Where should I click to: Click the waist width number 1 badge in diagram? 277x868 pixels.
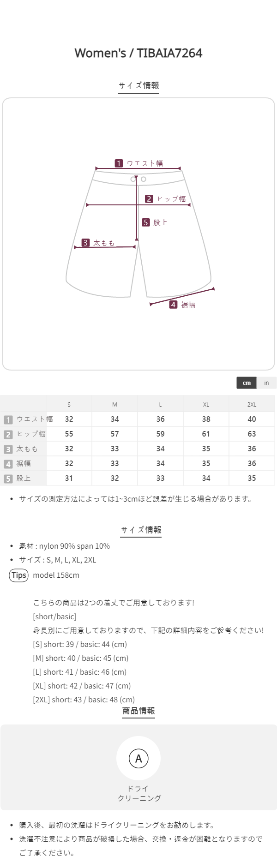point(119,163)
